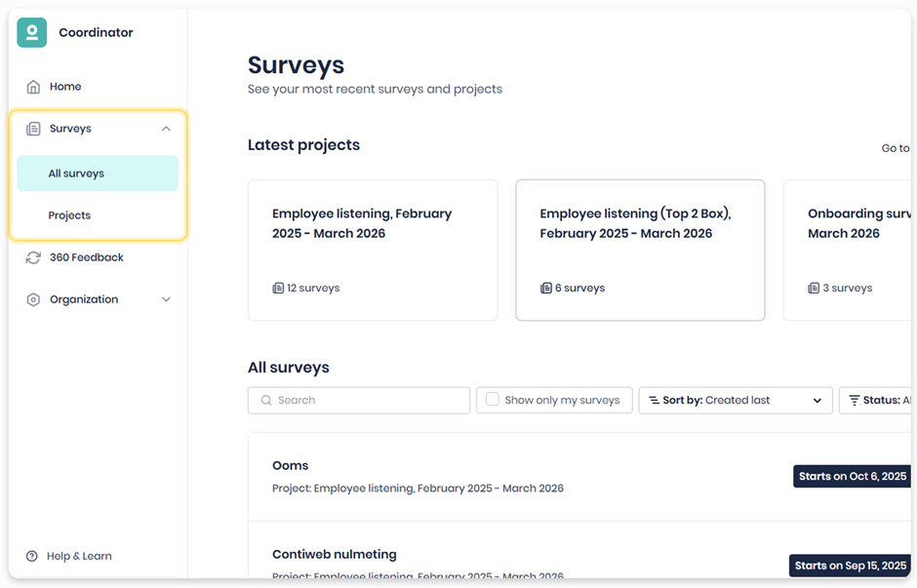Select All surveys in the sidebar
Viewport: 917px width, 588px height.
click(98, 174)
